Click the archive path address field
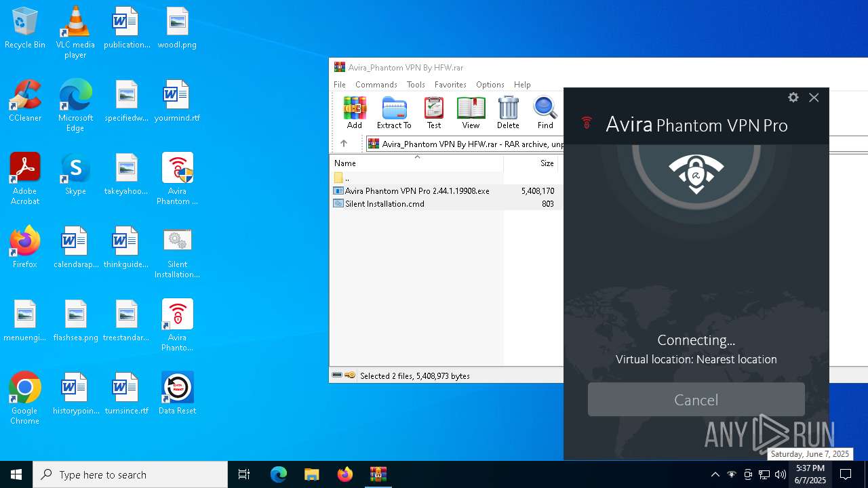Screen dimensions: 868x488 (x=465, y=144)
